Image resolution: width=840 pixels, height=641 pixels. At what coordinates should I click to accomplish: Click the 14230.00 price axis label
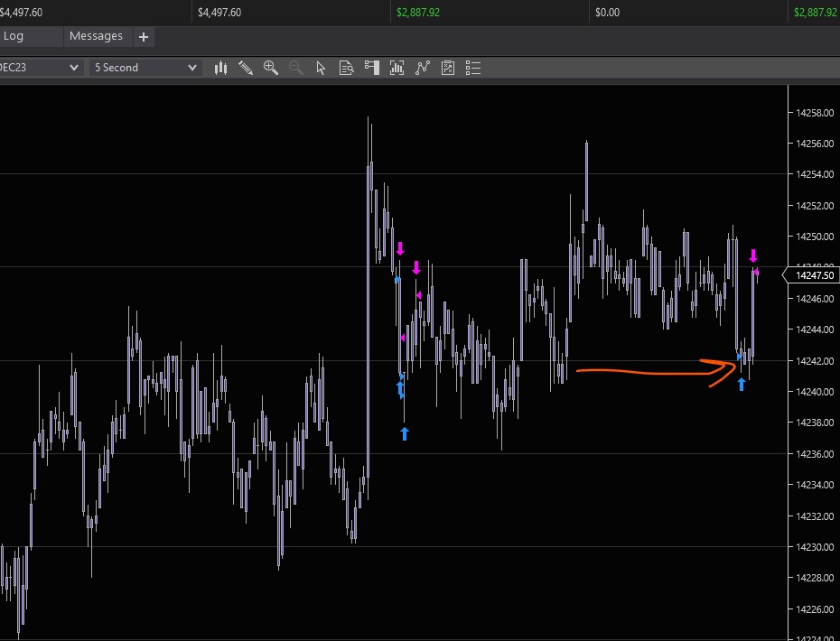pos(815,547)
